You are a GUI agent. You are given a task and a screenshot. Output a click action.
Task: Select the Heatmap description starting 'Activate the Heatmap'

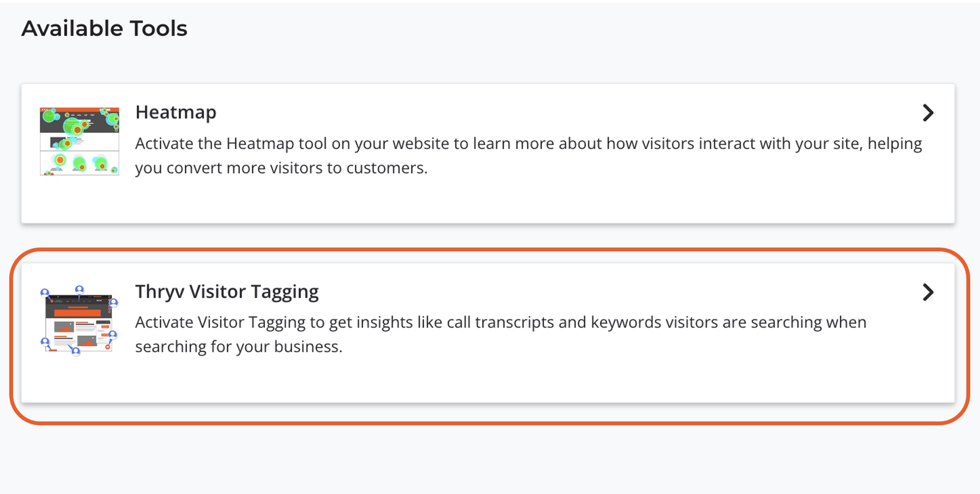click(x=528, y=155)
